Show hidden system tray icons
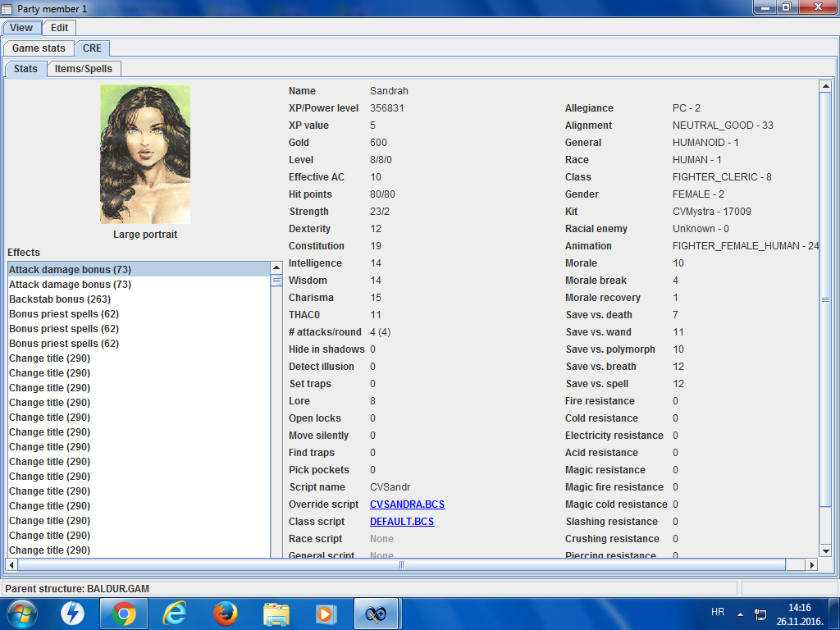840x630 pixels. (x=741, y=614)
